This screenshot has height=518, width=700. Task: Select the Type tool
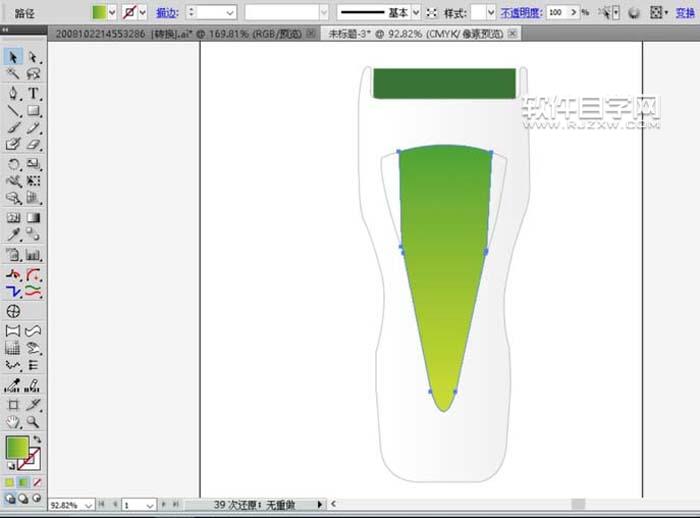coord(33,93)
